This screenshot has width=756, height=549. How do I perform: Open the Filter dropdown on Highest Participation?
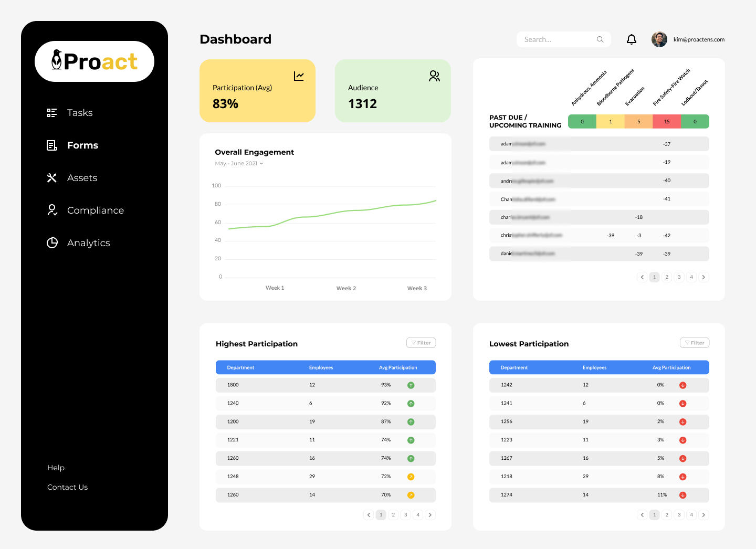pos(421,342)
